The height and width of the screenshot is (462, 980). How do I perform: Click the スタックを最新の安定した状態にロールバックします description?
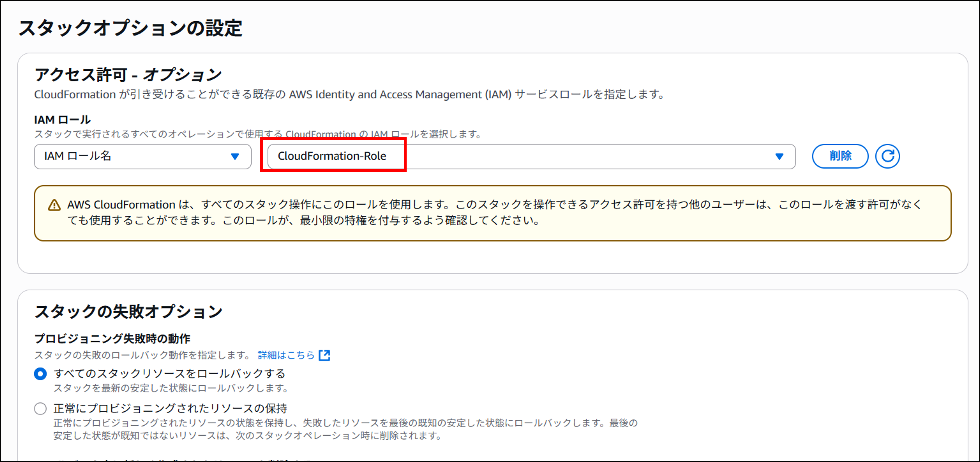point(171,388)
